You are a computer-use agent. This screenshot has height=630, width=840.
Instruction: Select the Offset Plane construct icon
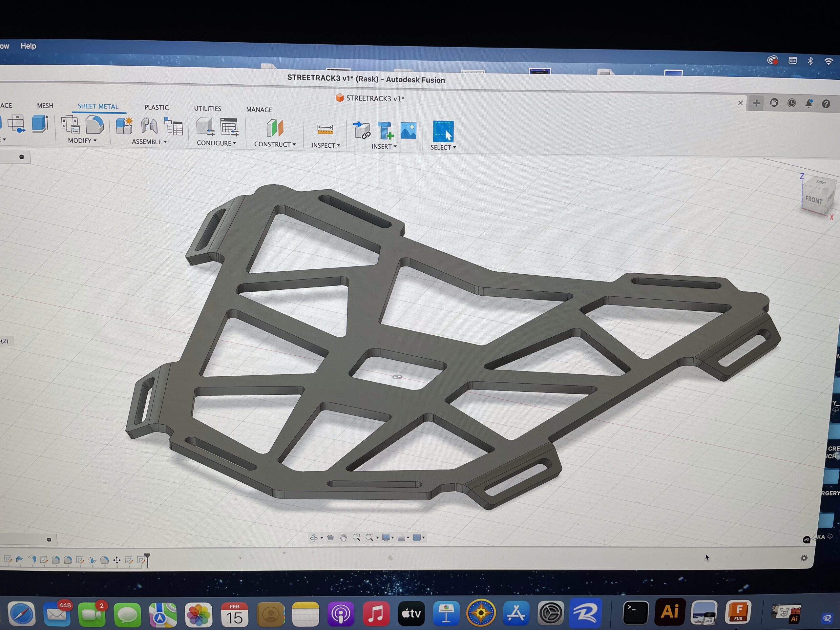coord(275,128)
